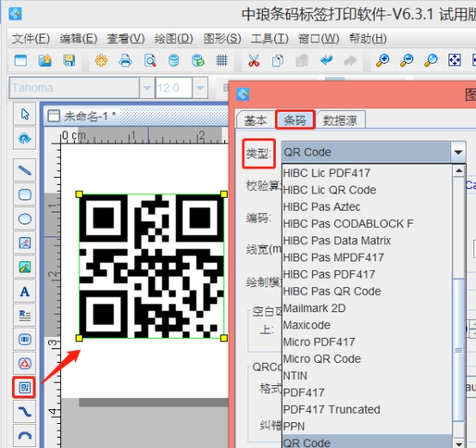Image resolution: width=476 pixels, height=448 pixels.
Task: Open the 窗口(W) menu
Action: coord(319,39)
